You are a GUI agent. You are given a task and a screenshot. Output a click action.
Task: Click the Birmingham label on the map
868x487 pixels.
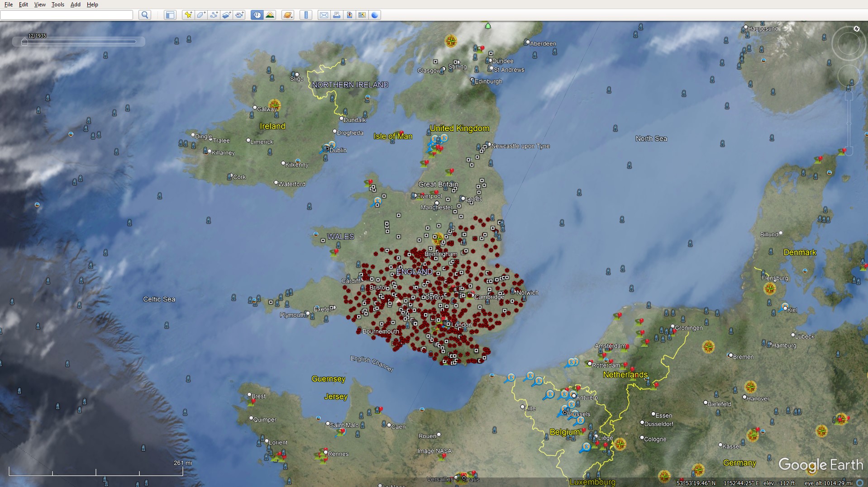click(441, 254)
